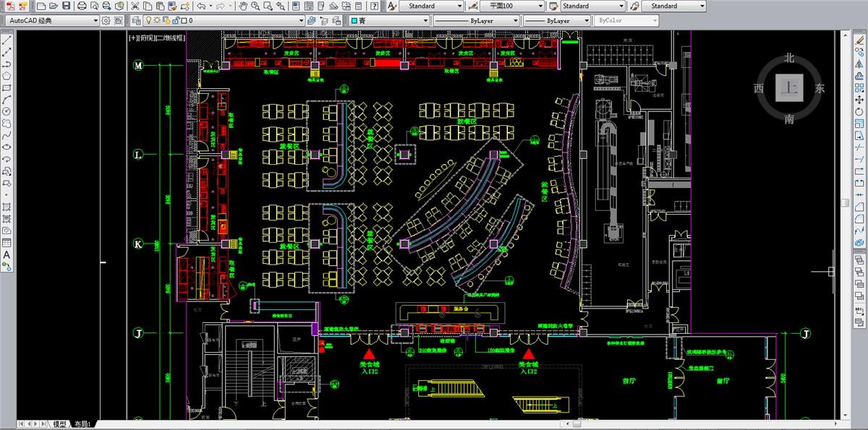Click 东 (East) on the ViewCube compass

(x=820, y=88)
